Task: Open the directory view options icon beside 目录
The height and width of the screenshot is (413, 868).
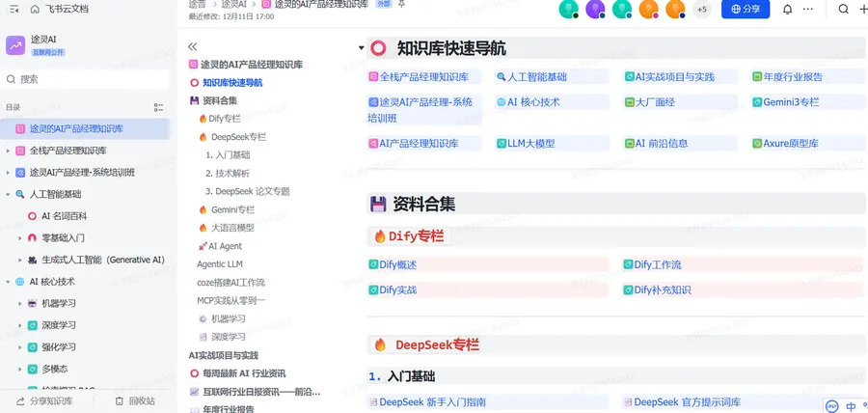Action: pos(159,107)
